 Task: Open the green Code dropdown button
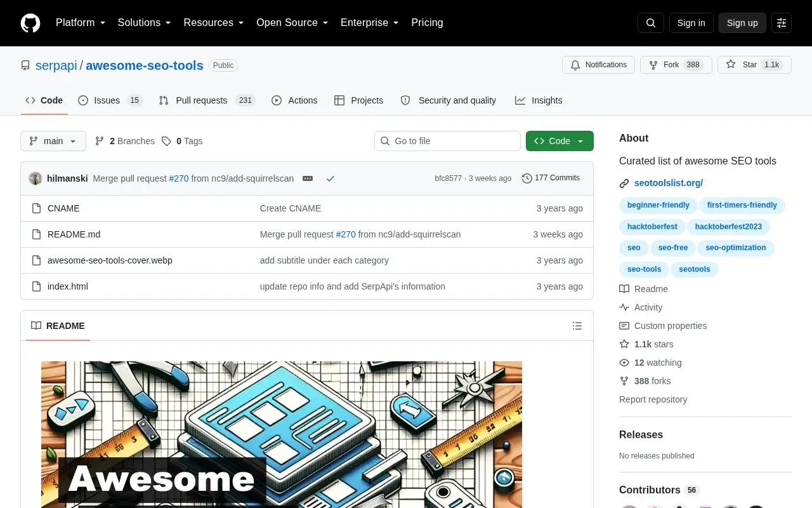click(x=560, y=141)
